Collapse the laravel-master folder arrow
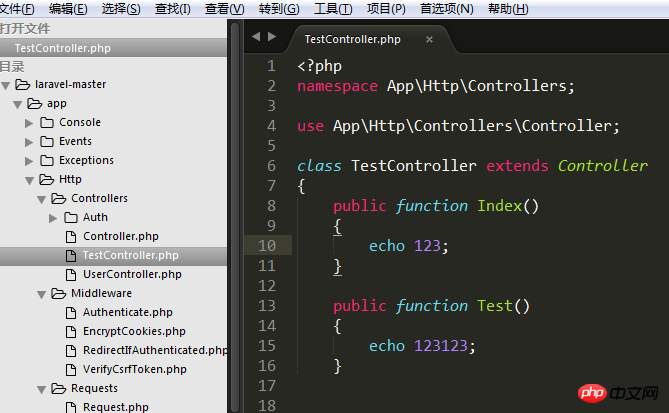 [x=6, y=85]
